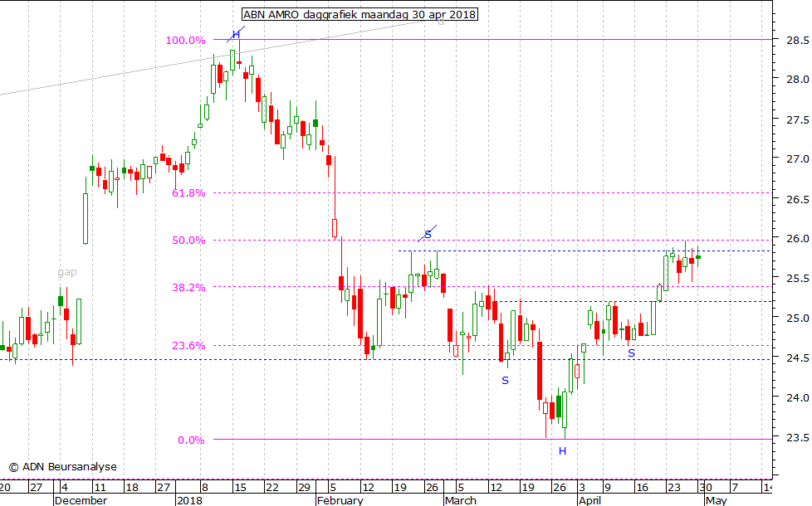
Task: Click the gray 'gap' annotation
Action: pos(66,272)
